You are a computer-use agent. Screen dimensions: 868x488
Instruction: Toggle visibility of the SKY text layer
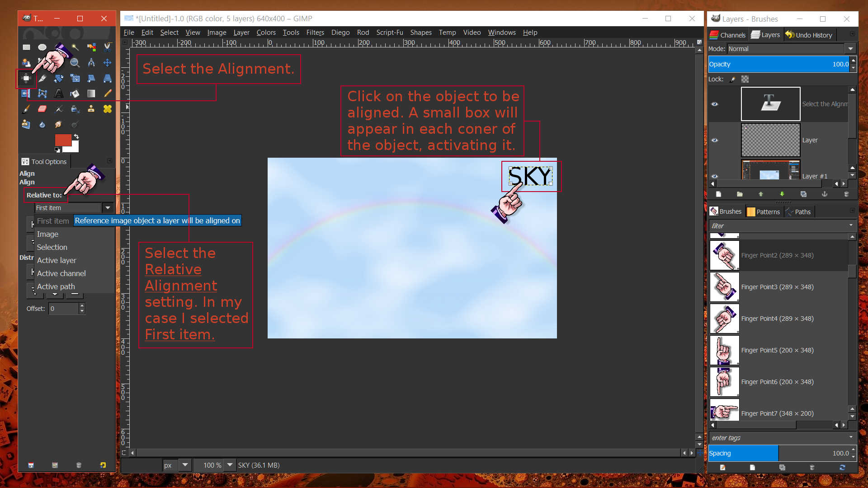click(x=715, y=104)
